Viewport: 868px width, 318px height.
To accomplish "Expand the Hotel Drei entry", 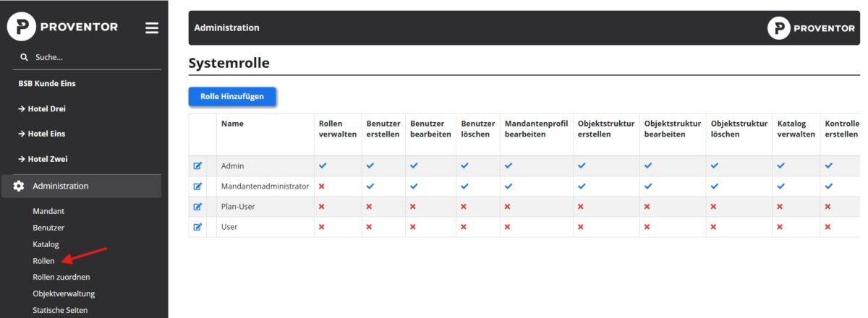I will coord(48,108).
